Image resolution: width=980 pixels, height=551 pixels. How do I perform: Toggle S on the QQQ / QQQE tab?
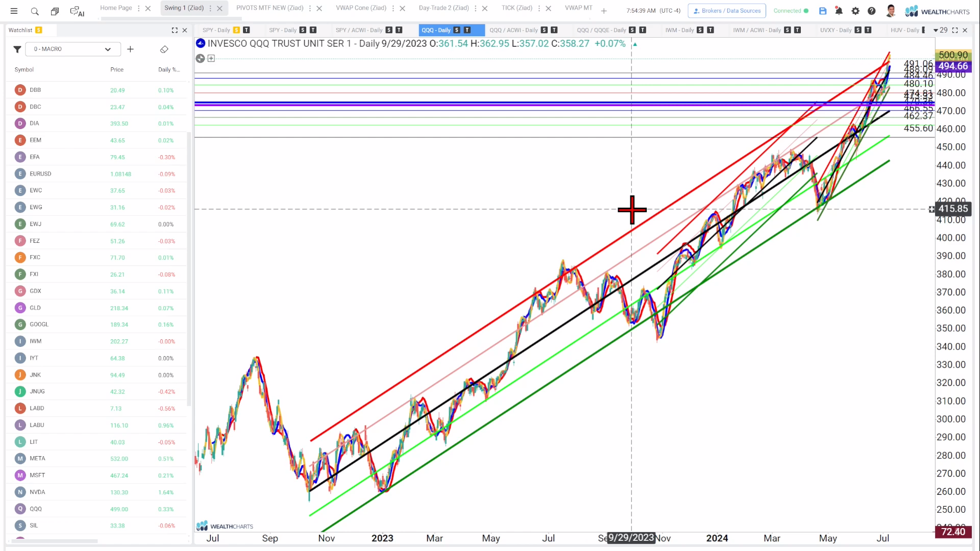(x=632, y=30)
